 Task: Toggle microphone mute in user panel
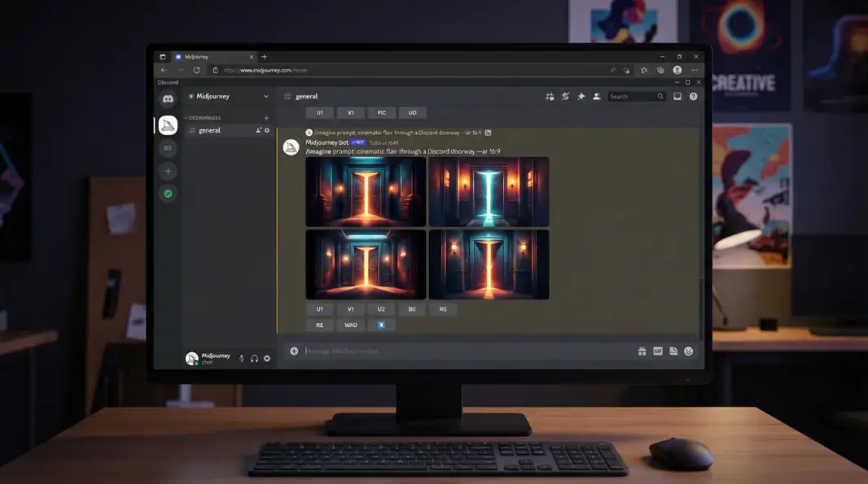241,358
